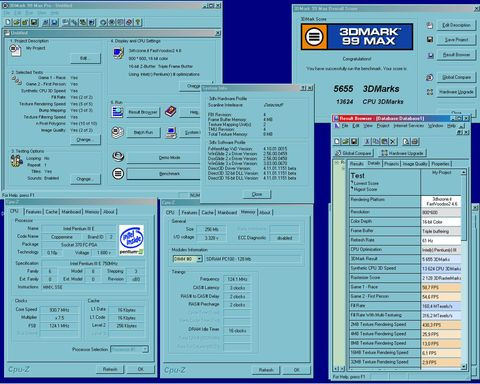Click Copy icon in Result Browser toolbar

[x=376, y=141]
